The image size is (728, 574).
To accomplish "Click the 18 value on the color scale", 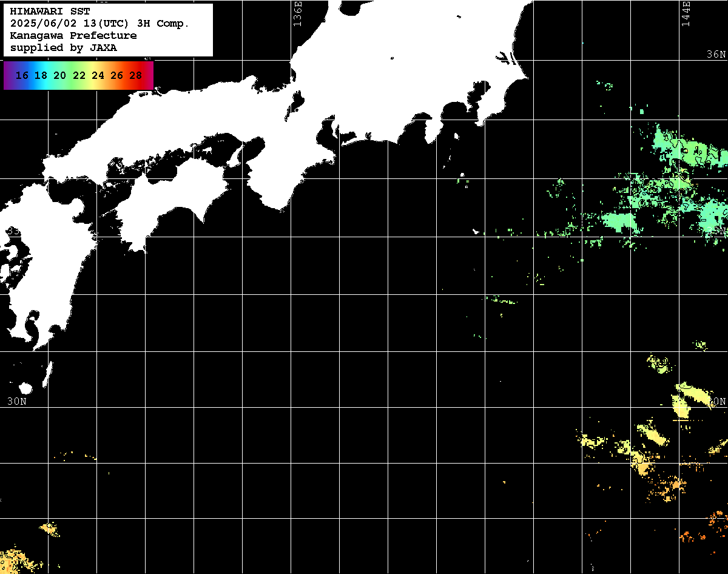I will tap(41, 76).
